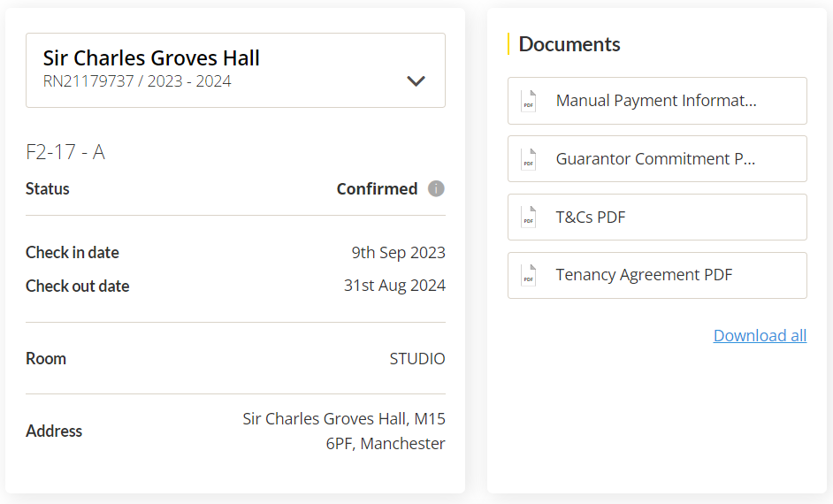Click the Documents section heading
Viewport: 833px width, 504px height.
point(569,44)
